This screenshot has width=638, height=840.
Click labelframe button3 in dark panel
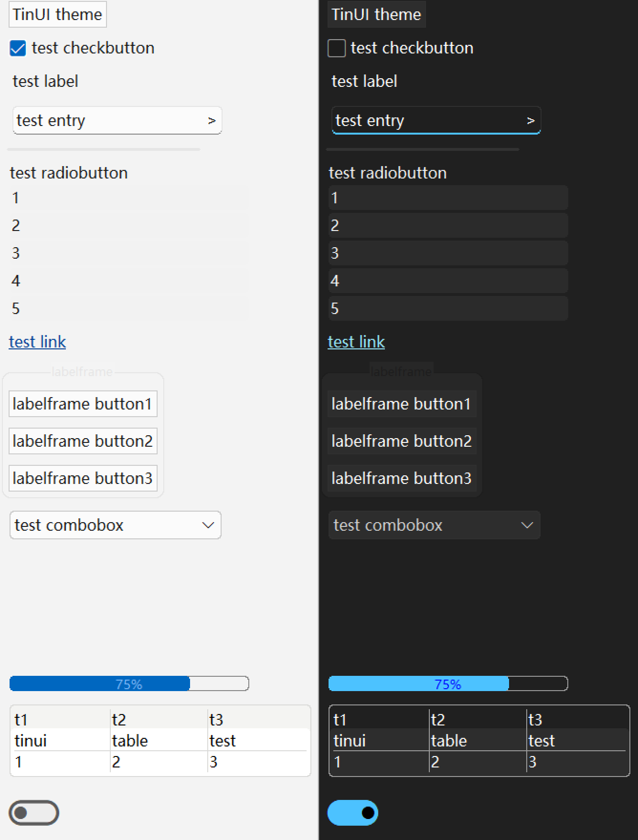pyautogui.click(x=402, y=478)
